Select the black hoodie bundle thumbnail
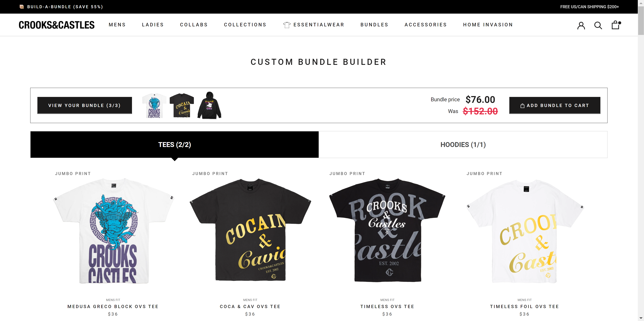This screenshot has height=321, width=644. tap(209, 105)
